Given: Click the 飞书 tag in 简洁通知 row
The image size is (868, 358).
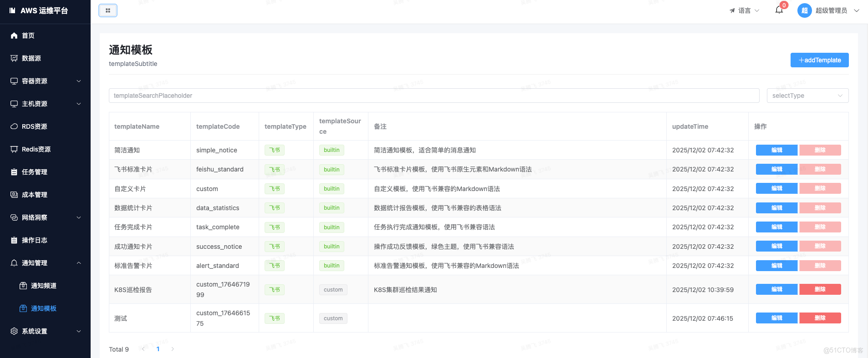Looking at the screenshot, I should [x=275, y=150].
